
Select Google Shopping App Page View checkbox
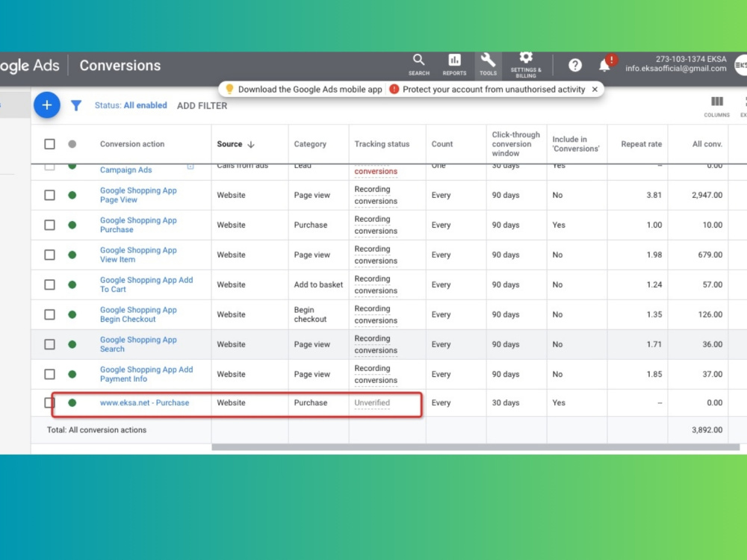click(49, 195)
